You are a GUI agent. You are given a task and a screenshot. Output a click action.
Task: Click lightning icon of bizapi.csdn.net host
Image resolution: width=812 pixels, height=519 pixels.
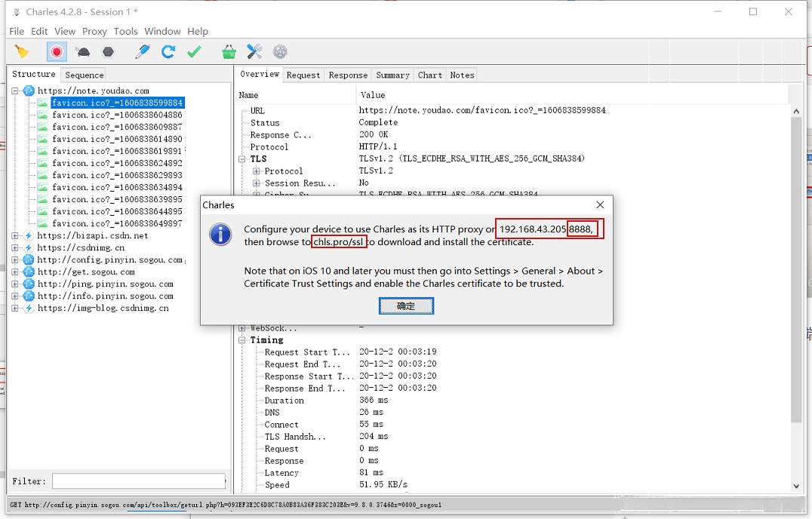29,236
